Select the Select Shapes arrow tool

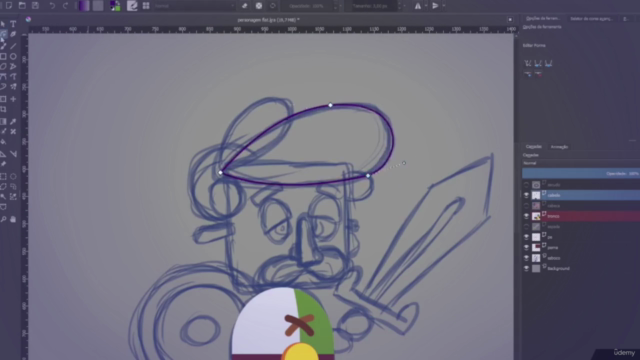[3, 24]
